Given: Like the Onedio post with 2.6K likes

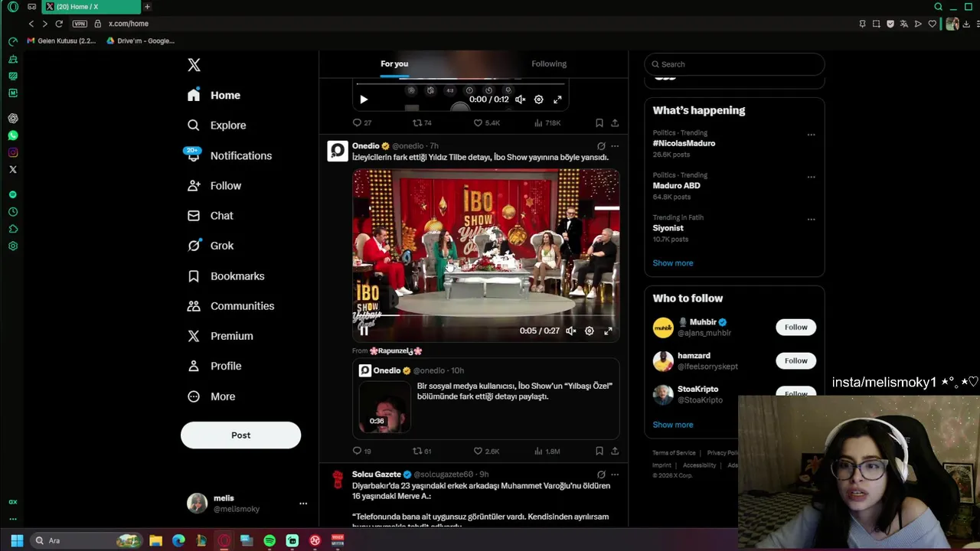Looking at the screenshot, I should coord(478,452).
